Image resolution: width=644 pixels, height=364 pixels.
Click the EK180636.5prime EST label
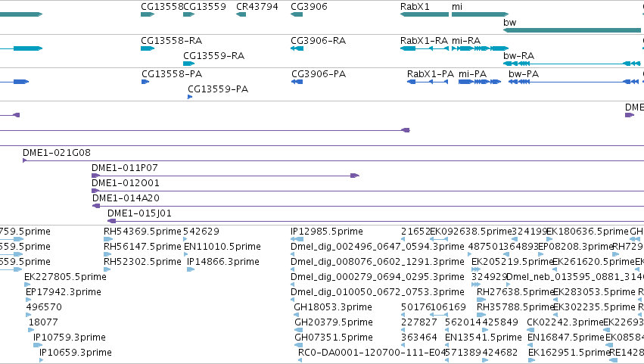coord(587,232)
